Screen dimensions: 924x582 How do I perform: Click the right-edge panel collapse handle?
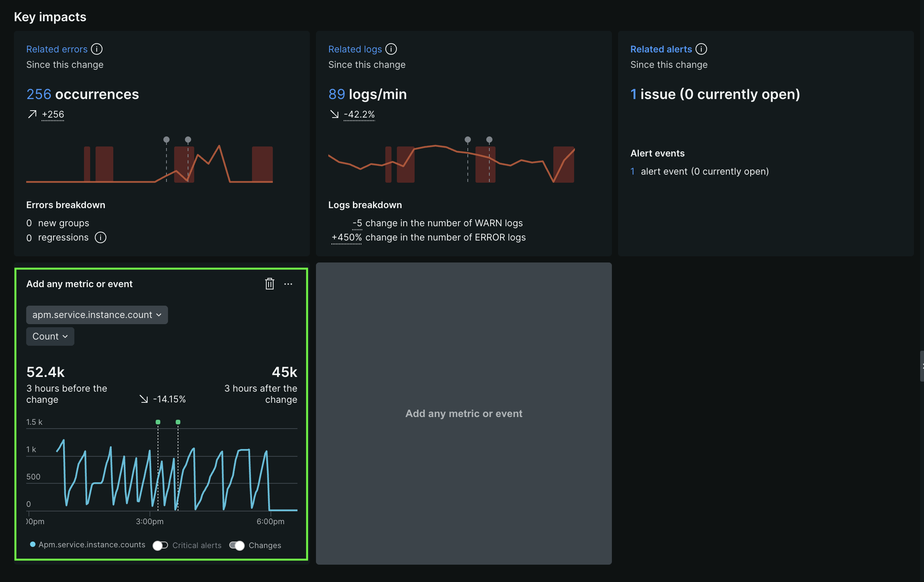[922, 366]
